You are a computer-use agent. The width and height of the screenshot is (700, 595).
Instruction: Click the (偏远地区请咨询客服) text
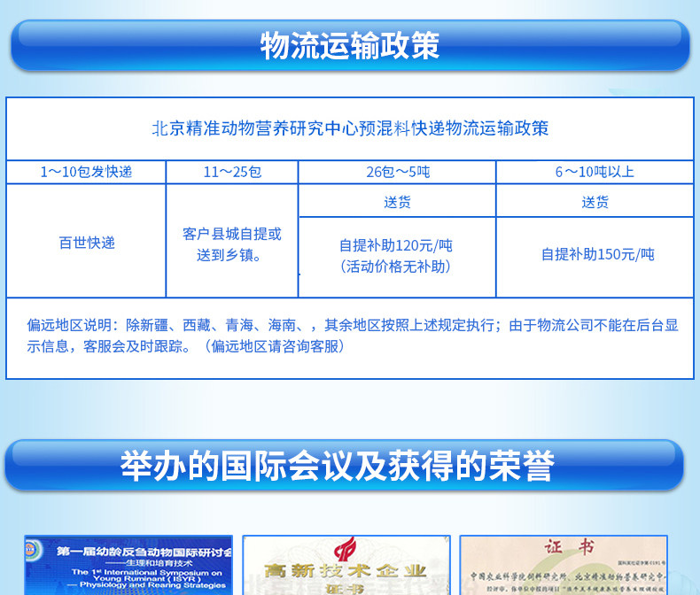pos(274,346)
